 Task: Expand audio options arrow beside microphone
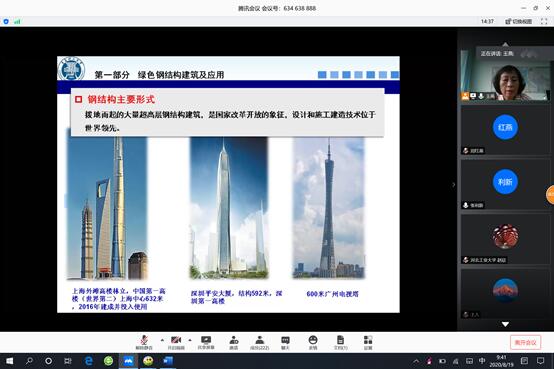pos(162,340)
